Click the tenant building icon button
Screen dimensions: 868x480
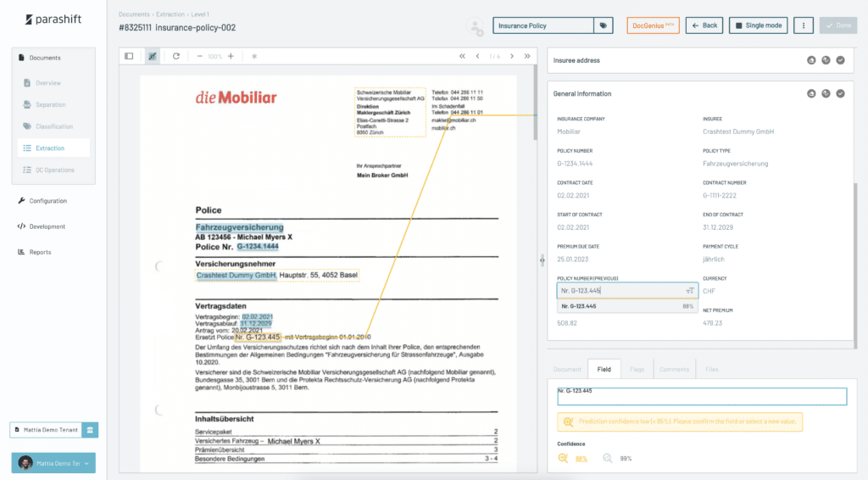[91, 430]
